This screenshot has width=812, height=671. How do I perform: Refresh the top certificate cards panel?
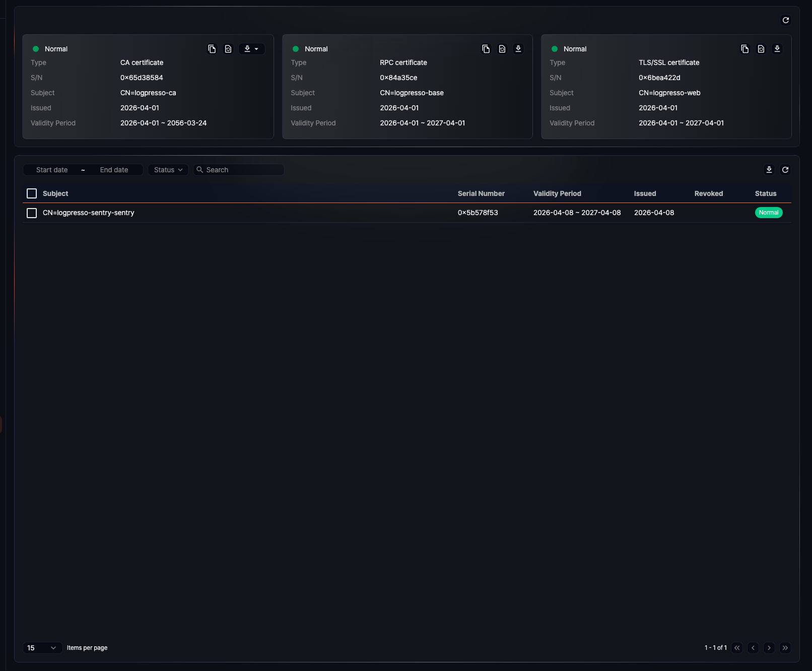click(x=786, y=20)
